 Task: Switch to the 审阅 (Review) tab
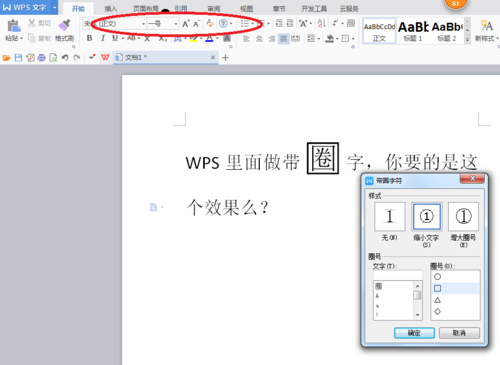214,9
